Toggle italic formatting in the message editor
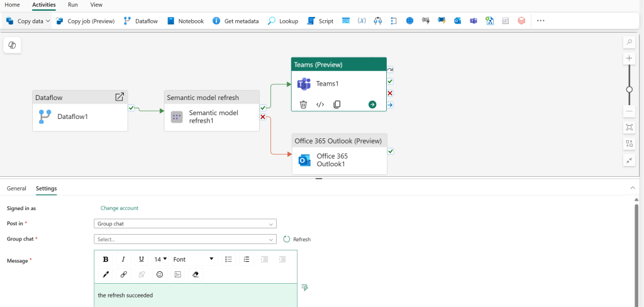 [123, 259]
